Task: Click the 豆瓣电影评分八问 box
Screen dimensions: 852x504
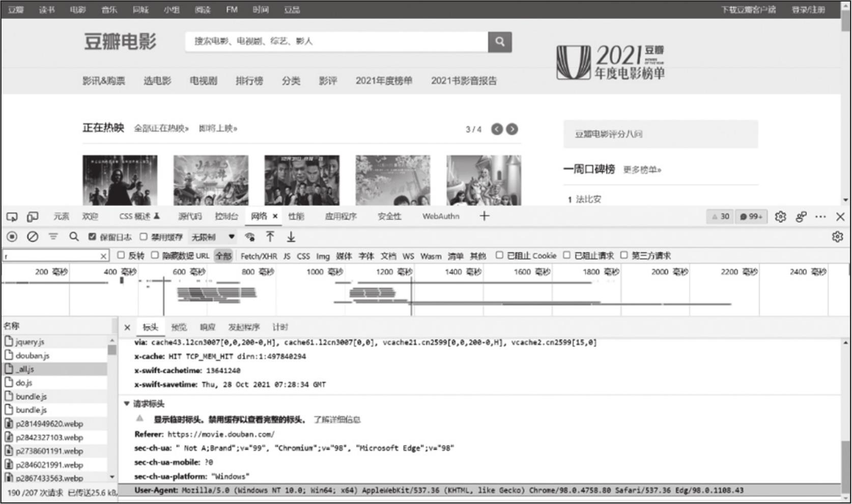Action: coord(661,134)
